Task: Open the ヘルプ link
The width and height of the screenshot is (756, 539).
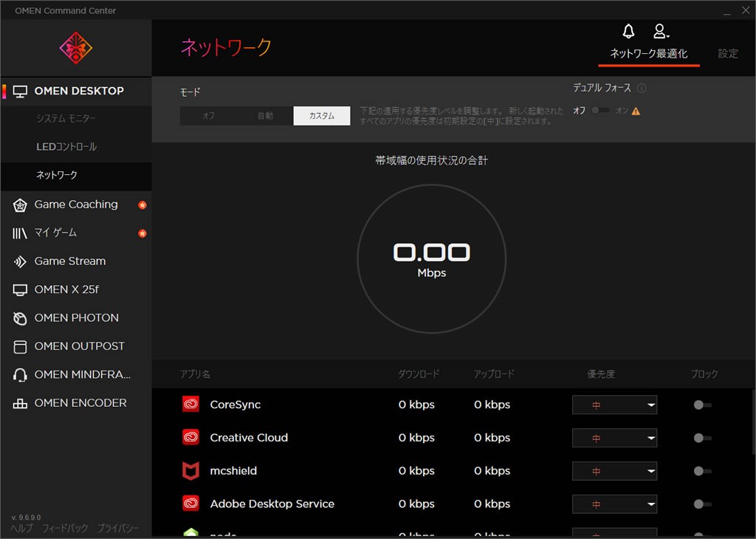Action: point(21,529)
